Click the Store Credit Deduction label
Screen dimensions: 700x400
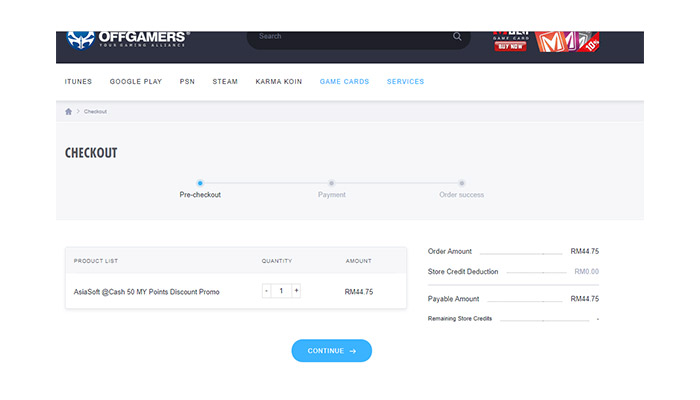coord(463,271)
